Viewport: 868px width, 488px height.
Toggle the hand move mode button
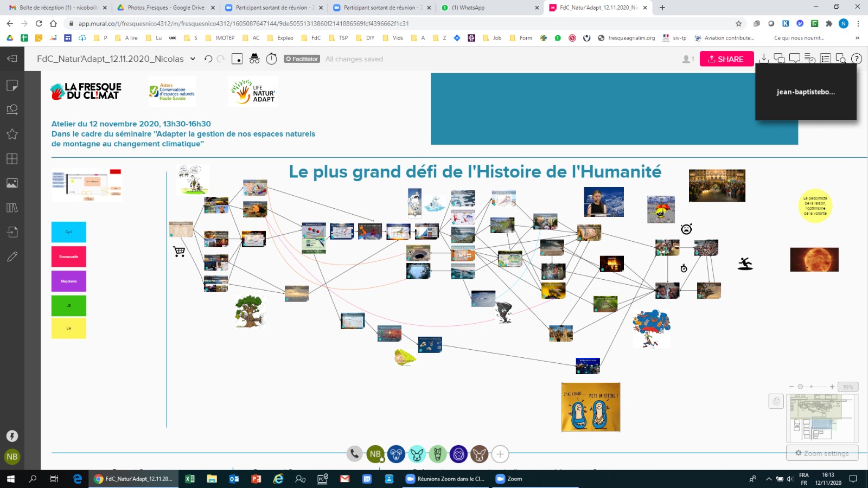(776, 401)
